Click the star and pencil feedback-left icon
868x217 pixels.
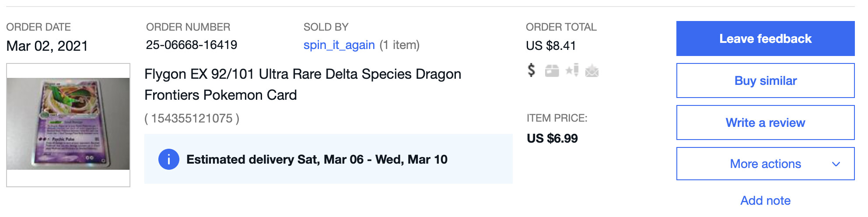click(572, 70)
